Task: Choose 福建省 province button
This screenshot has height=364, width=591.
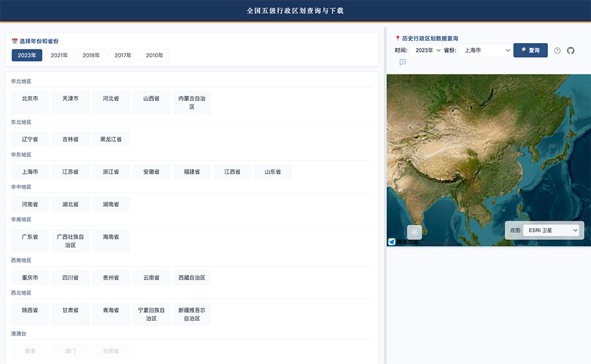Action: [x=192, y=172]
